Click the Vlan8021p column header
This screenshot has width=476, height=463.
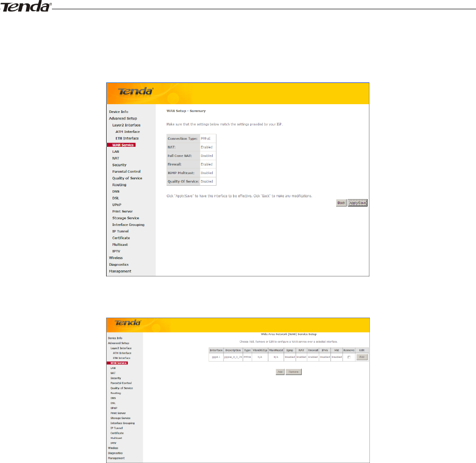260,350
